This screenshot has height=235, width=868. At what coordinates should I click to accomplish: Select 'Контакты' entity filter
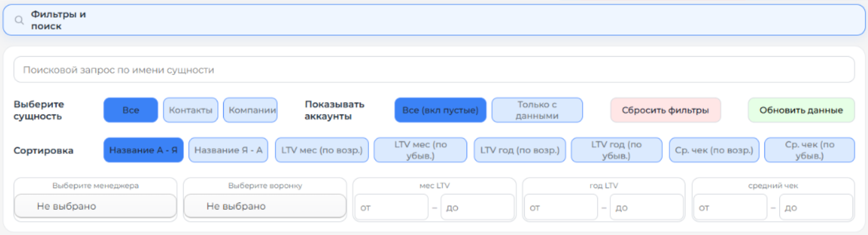pos(190,110)
